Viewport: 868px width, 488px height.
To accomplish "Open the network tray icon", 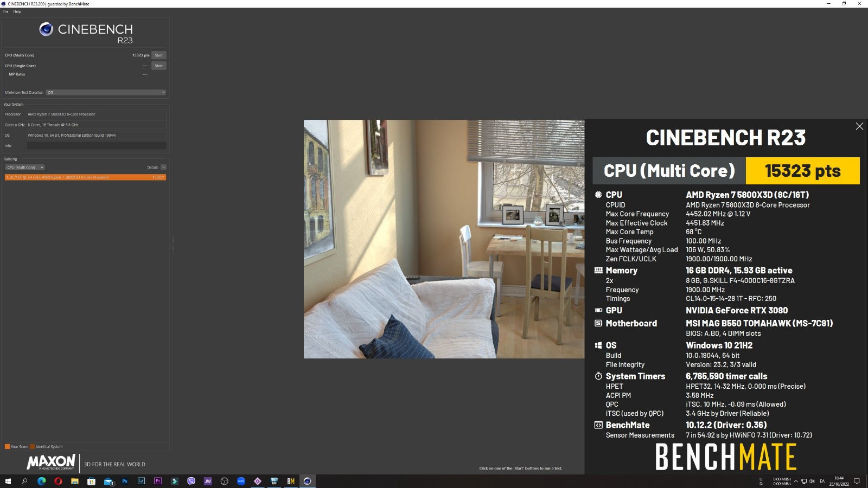I will (x=804, y=481).
